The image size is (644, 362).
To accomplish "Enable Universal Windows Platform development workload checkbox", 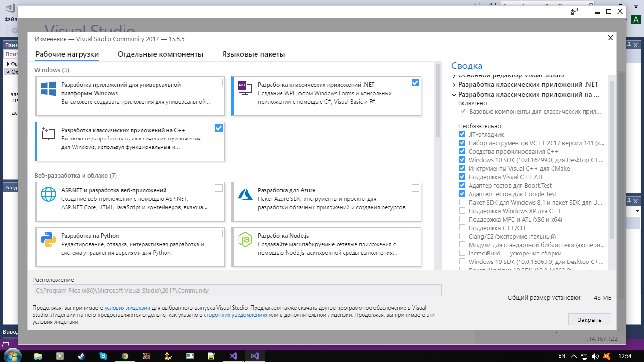I will click(219, 82).
